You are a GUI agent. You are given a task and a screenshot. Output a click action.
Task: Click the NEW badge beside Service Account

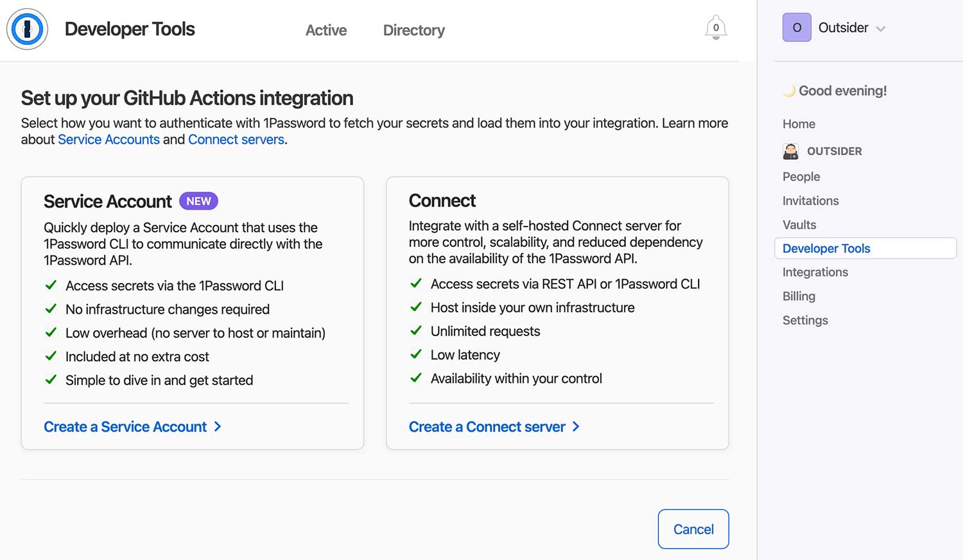tap(198, 201)
